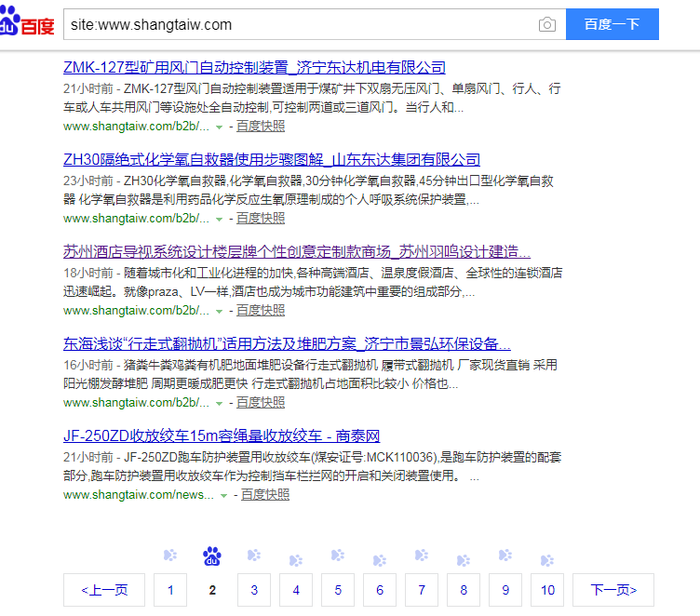
Task: Expand the dropdown arrow beside the ZH30 result URL
Action: (220, 220)
